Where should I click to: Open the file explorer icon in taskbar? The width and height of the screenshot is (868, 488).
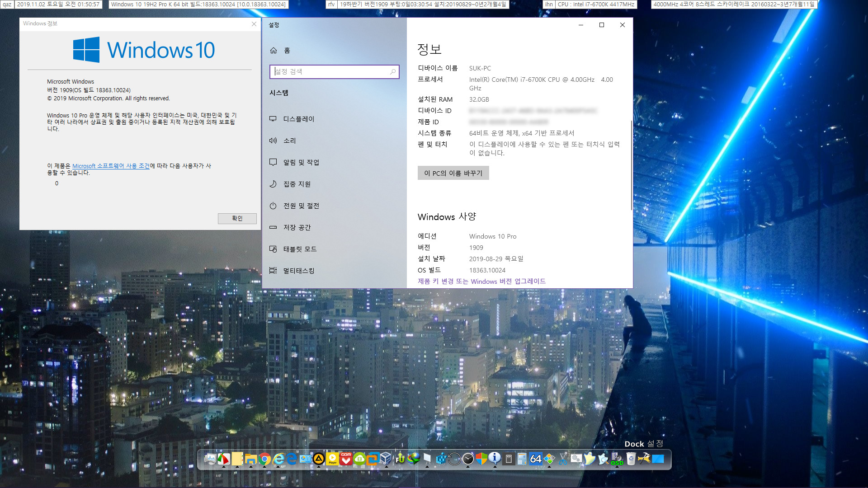click(251, 459)
